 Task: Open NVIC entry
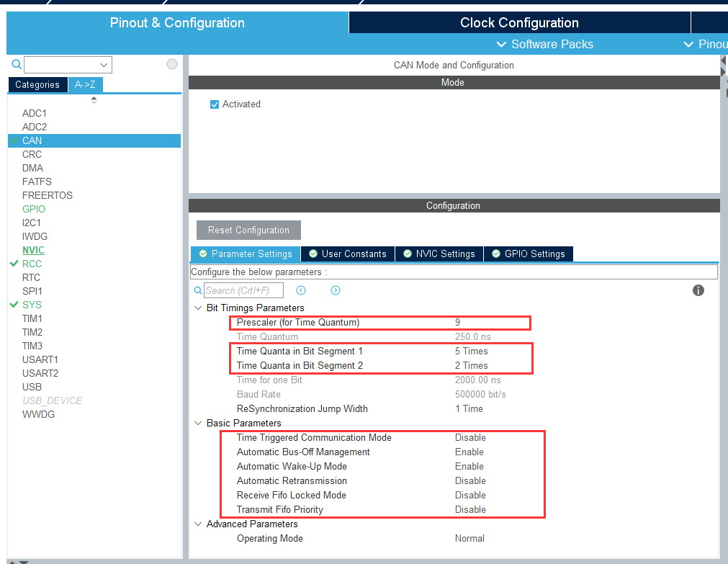coord(33,250)
